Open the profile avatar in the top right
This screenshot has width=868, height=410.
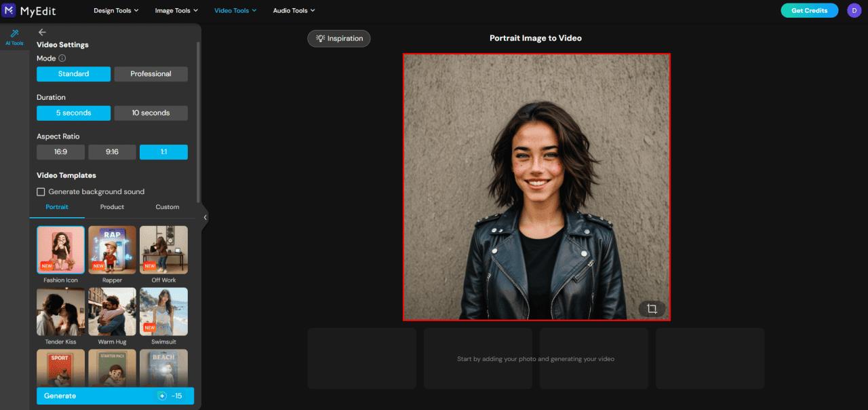854,10
